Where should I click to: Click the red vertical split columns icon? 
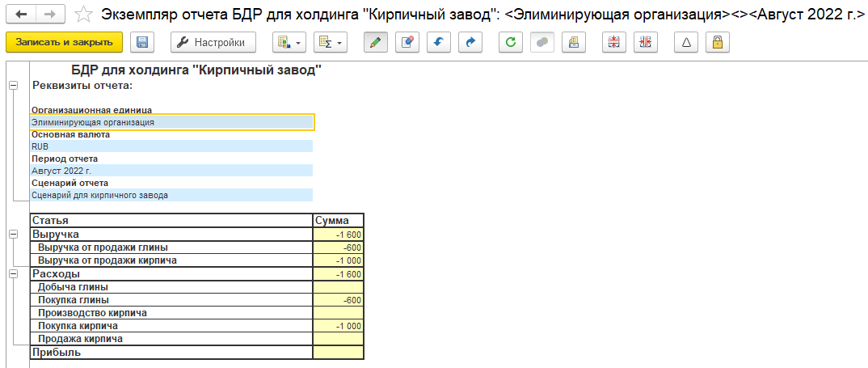646,42
